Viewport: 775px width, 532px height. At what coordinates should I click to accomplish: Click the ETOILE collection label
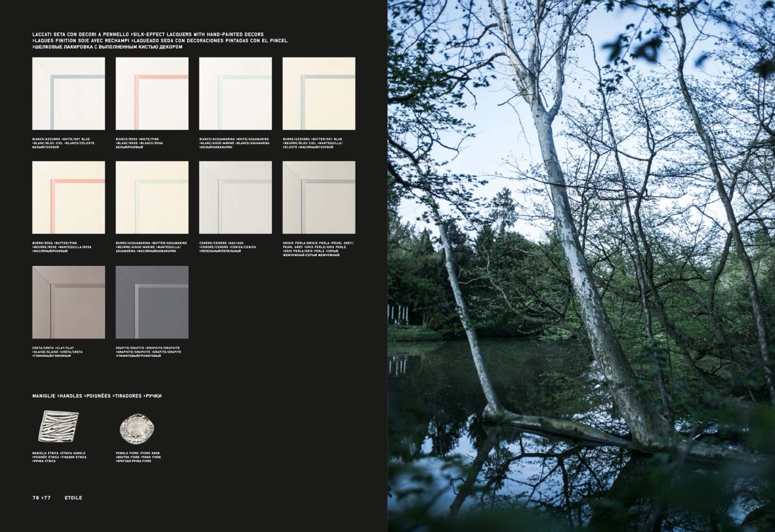coord(73,498)
